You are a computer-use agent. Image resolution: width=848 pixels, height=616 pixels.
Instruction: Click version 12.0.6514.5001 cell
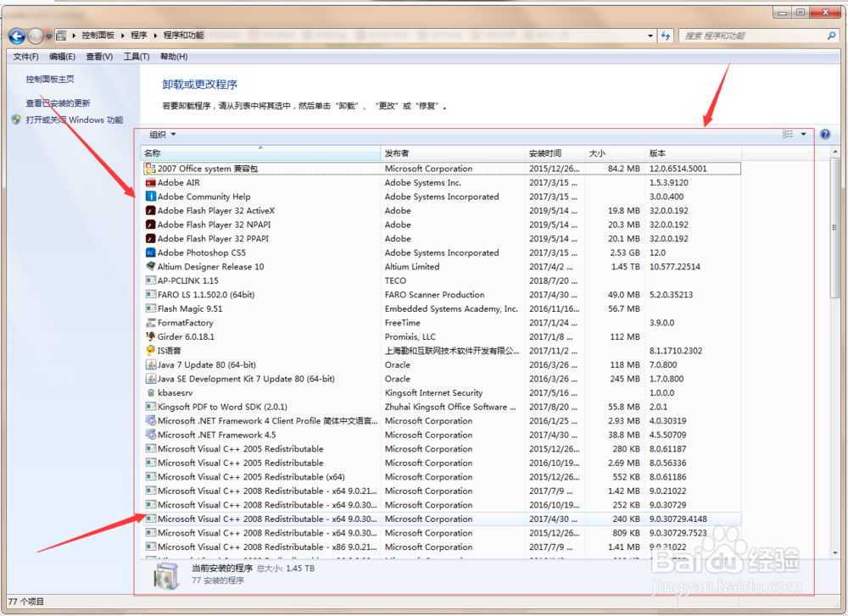pos(678,169)
